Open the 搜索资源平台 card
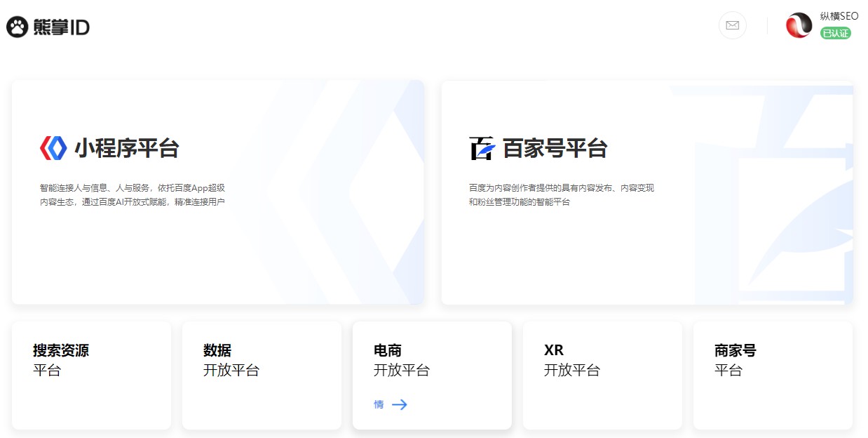Image resolution: width=868 pixels, height=438 pixels. pyautogui.click(x=91, y=376)
